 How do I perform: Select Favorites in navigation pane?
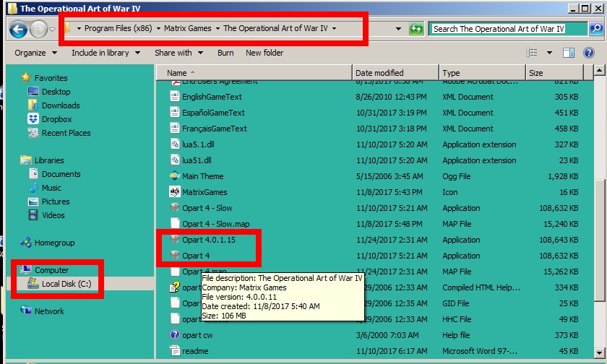point(51,78)
